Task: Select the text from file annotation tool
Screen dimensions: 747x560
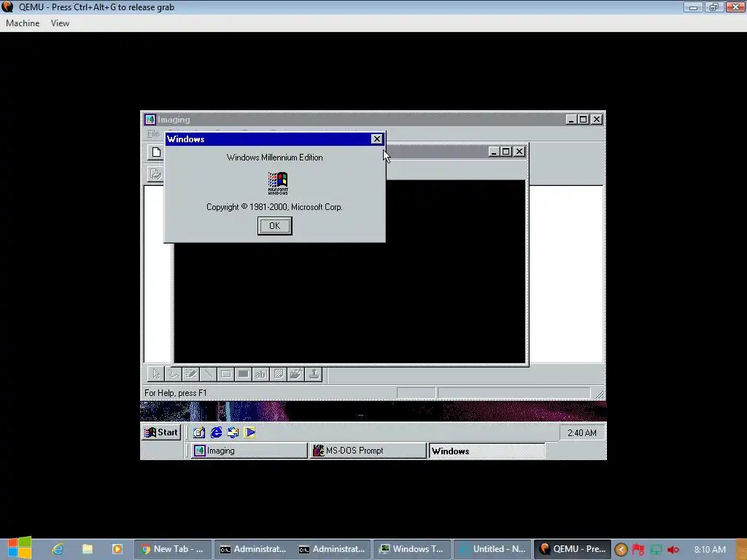Action: [x=296, y=374]
